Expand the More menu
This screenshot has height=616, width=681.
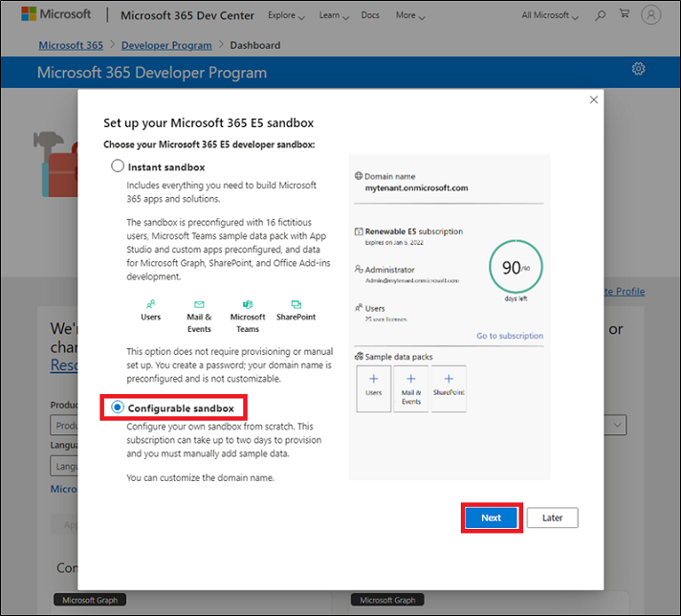[x=410, y=15]
